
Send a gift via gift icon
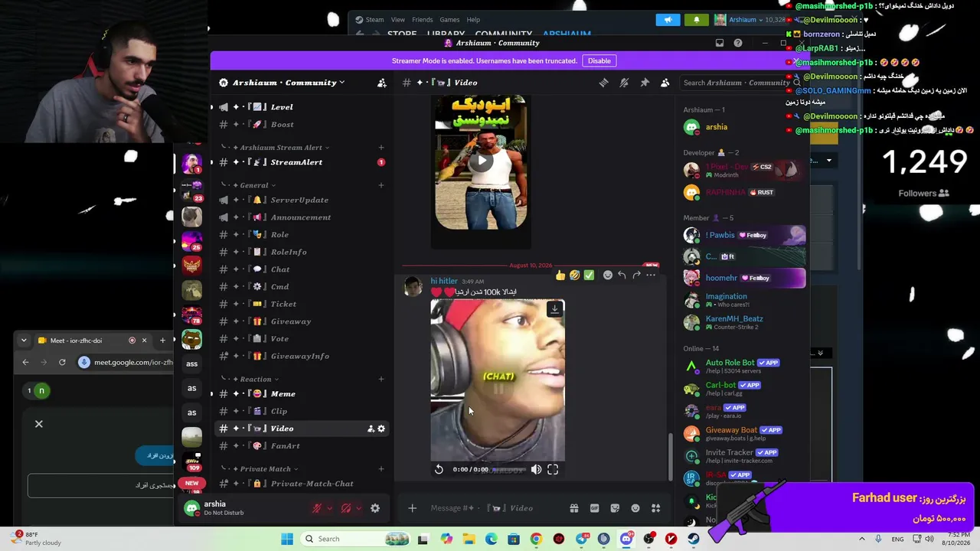[x=573, y=508]
